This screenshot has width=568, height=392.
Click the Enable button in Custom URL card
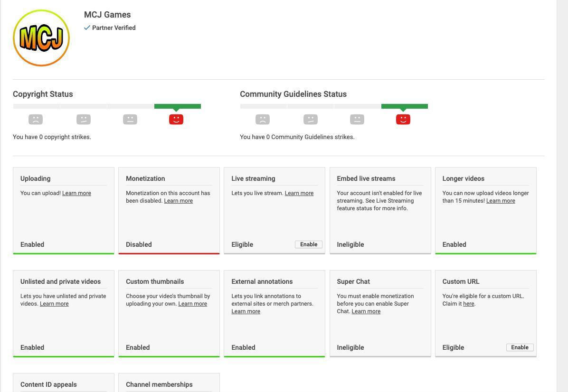click(520, 347)
